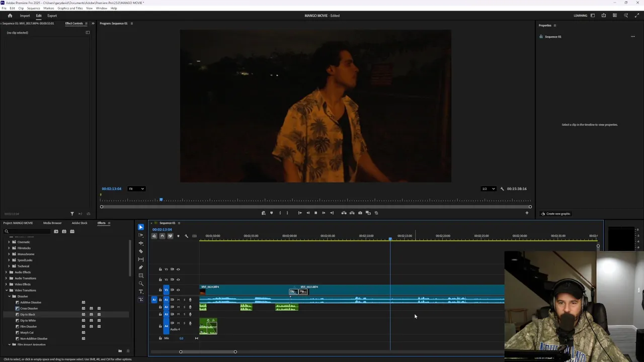Image resolution: width=644 pixels, height=362 pixels.
Task: Open the Sequence menu
Action: (x=33, y=8)
